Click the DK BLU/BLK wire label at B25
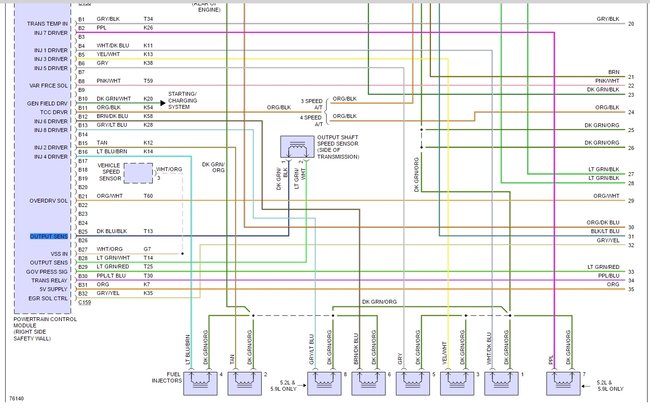This screenshot has width=650, height=412. coord(112,231)
